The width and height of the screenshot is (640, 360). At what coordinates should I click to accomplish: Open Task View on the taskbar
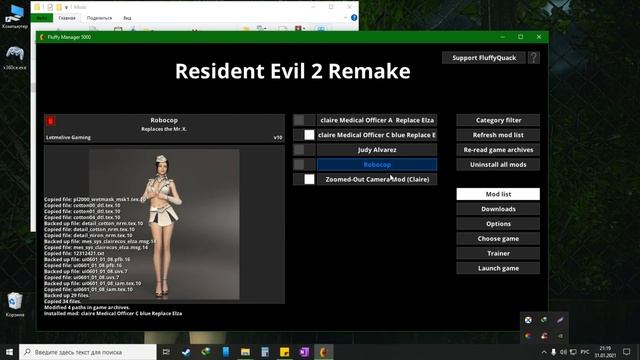point(166,352)
